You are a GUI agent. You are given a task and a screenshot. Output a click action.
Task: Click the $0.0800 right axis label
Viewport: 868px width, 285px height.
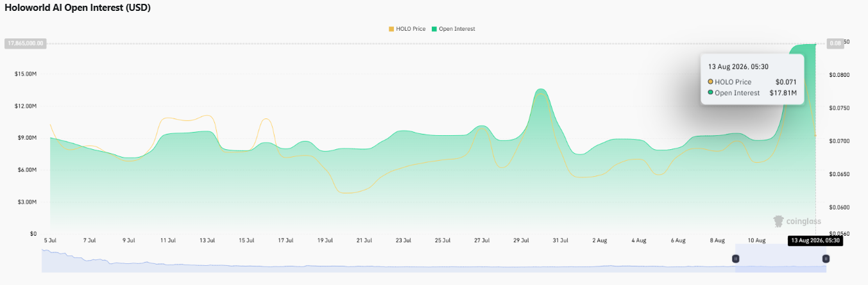click(x=840, y=75)
